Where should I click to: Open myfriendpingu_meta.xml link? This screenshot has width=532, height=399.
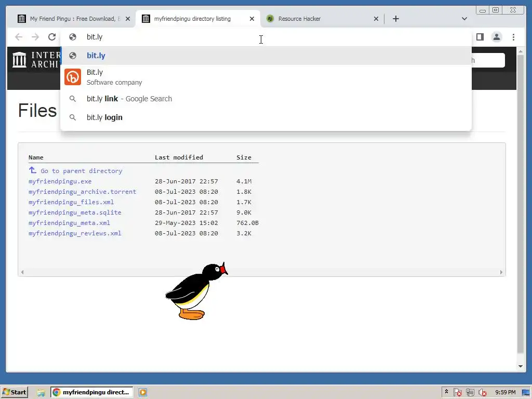click(69, 223)
